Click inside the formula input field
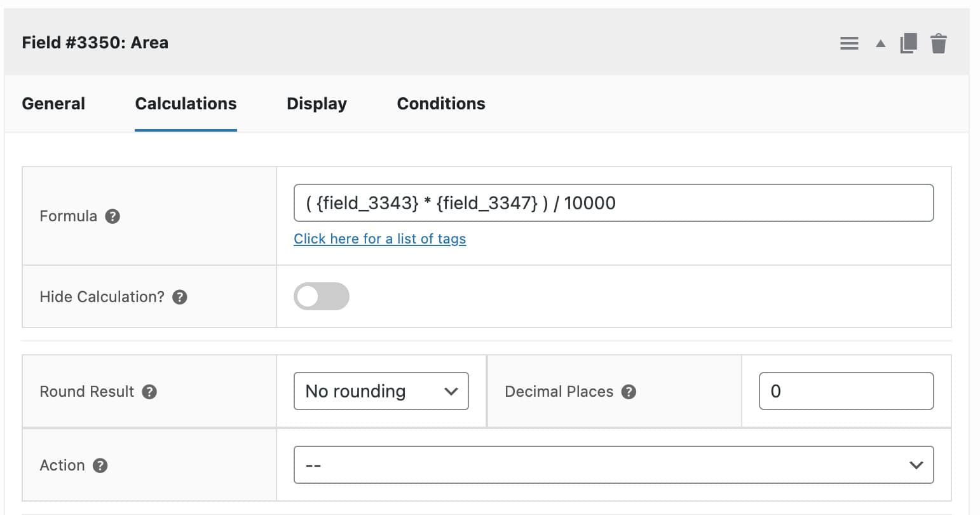Viewport: 980px width, 515px height. tap(613, 203)
